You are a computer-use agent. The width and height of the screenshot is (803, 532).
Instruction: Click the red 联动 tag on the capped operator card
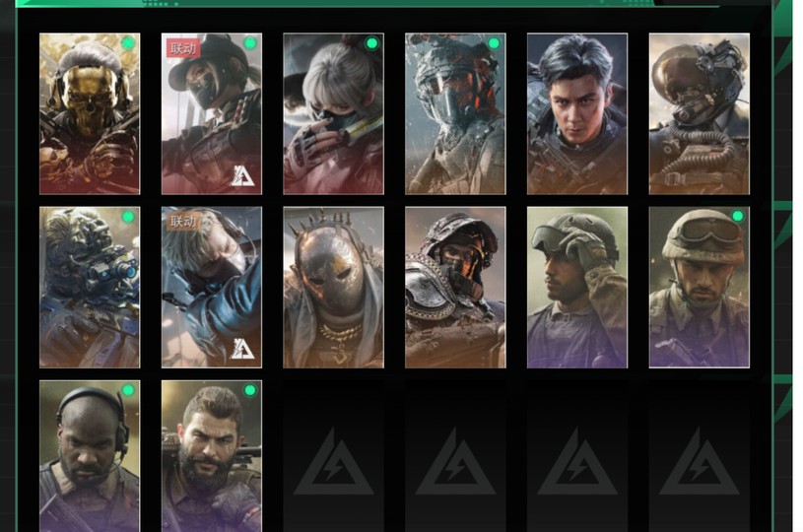pos(183,48)
